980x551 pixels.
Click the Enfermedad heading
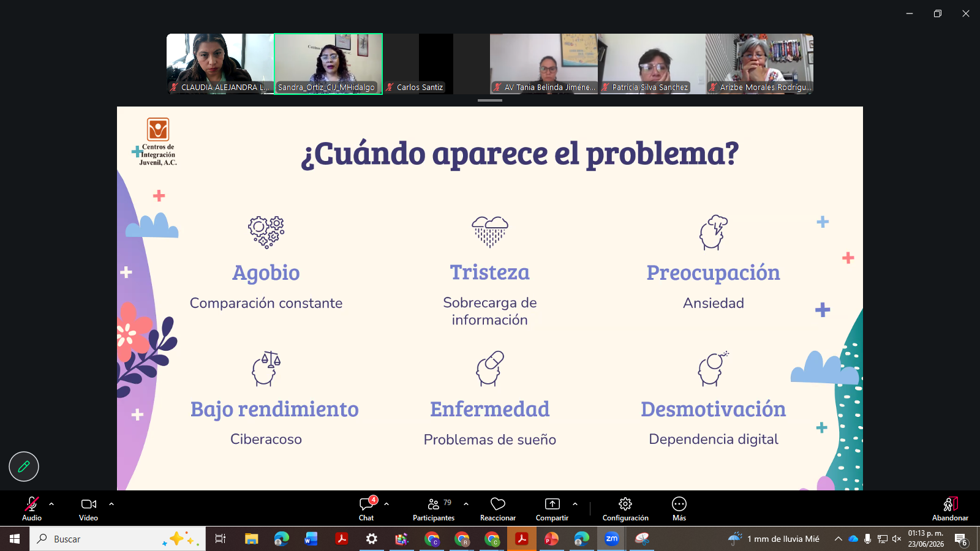[490, 409]
